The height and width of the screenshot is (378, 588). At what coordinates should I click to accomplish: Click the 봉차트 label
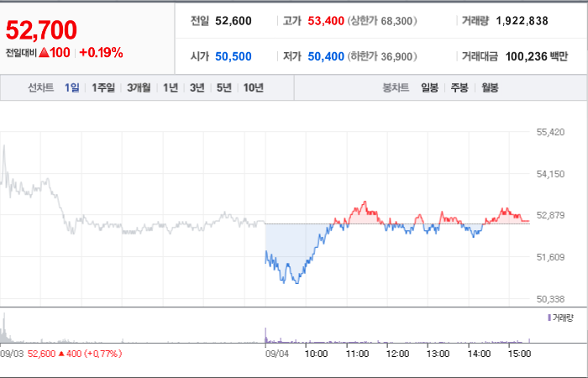click(396, 88)
